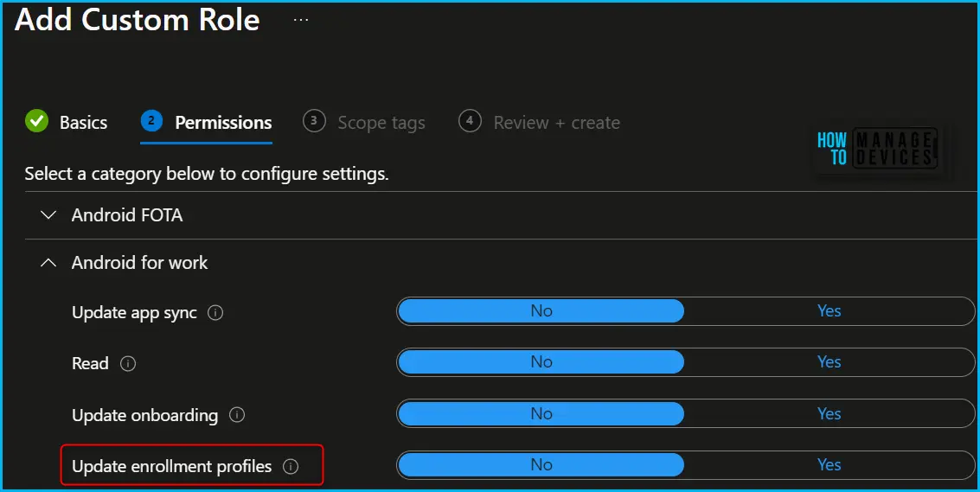980x492 pixels.
Task: Click the info icon beside Update app sync
Action: [x=215, y=312]
